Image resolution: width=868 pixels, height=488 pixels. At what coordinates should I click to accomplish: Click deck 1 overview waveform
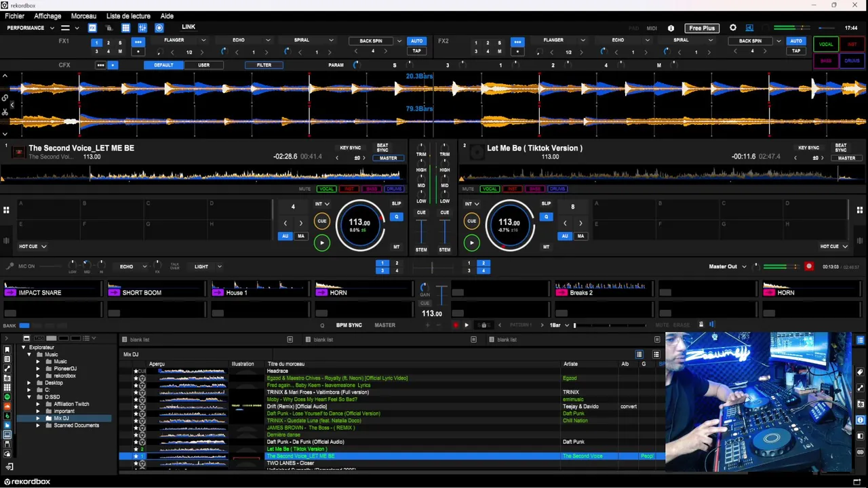tap(202, 176)
